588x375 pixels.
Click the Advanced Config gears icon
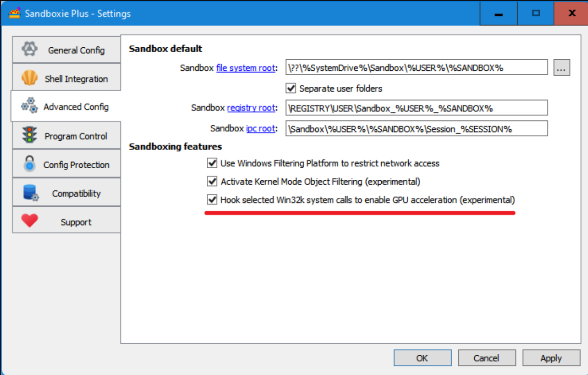click(29, 106)
